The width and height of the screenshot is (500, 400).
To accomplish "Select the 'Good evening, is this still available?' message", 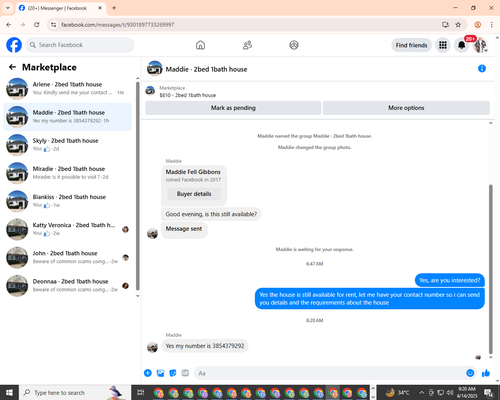I will point(211,214).
